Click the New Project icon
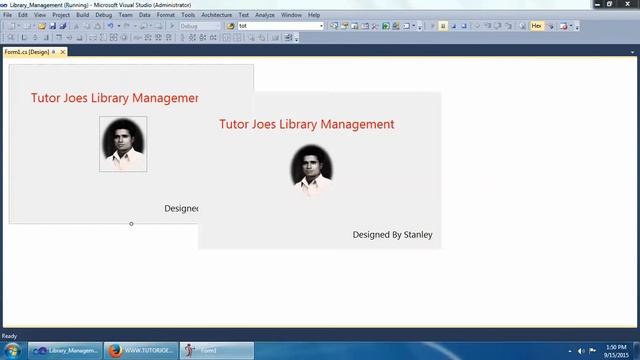640x360 pixels. pyautogui.click(x=11, y=26)
